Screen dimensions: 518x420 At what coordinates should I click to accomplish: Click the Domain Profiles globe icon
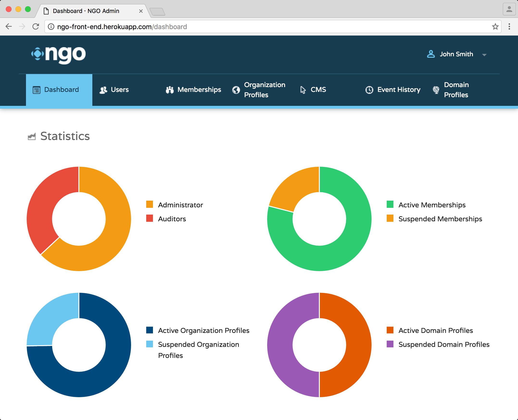coord(436,90)
